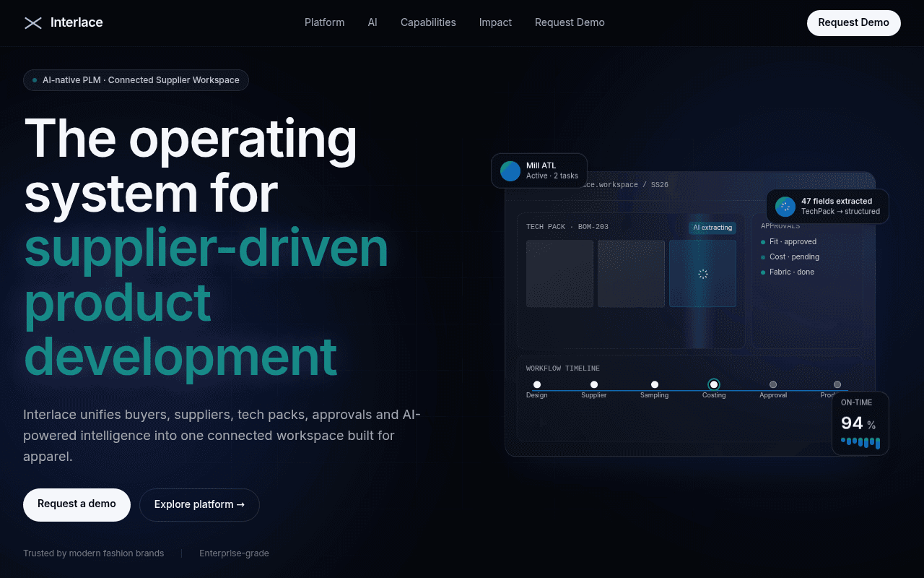Viewport: 924px width, 578px height.
Task: Click the supplier-driven headline line
Action: [x=206, y=248]
